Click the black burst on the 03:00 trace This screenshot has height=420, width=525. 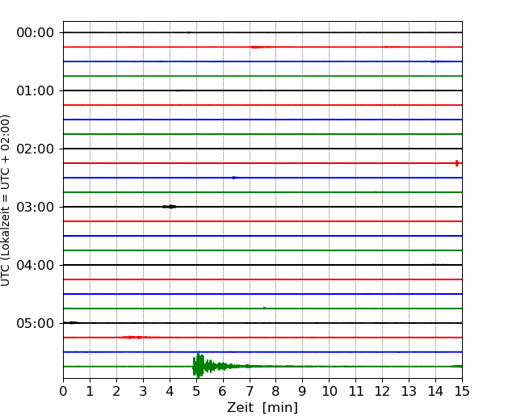pos(170,207)
